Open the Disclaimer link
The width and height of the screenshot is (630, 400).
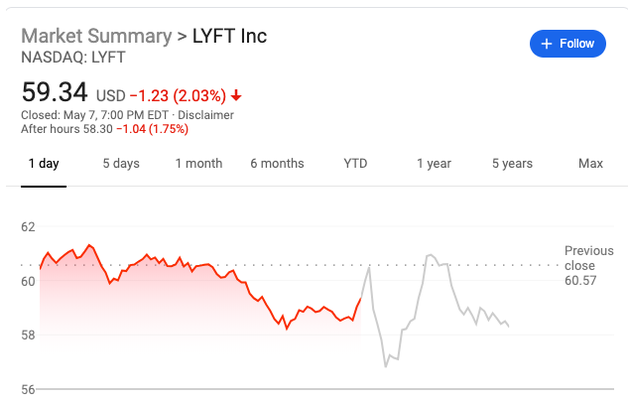click(206, 115)
